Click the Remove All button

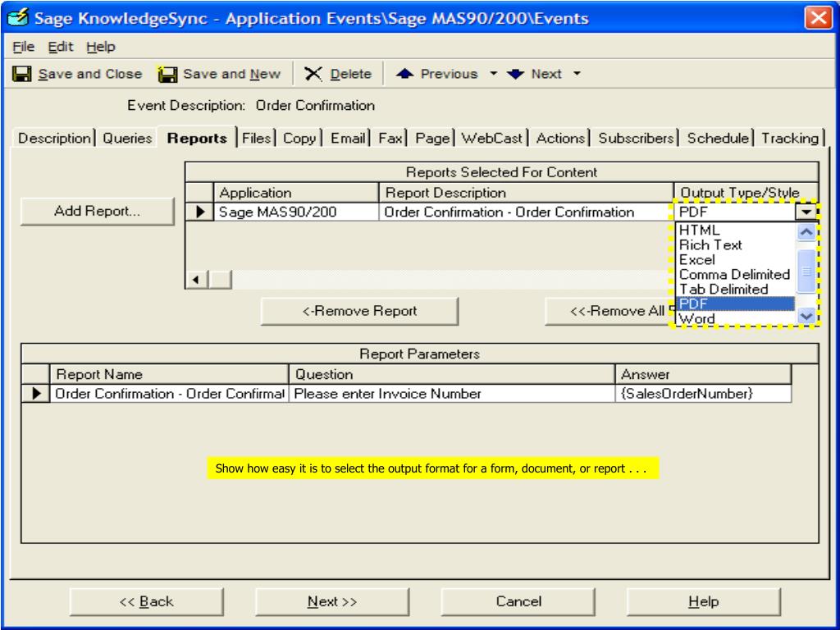(x=609, y=311)
